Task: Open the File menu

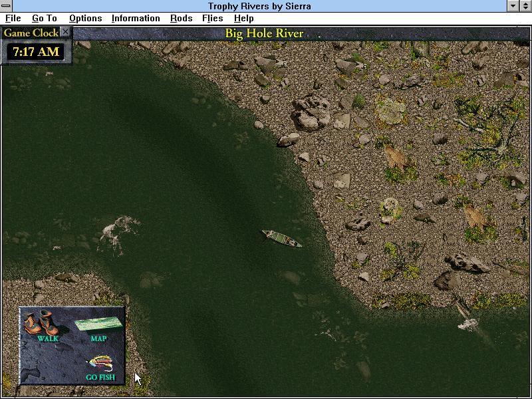Action: pyautogui.click(x=13, y=19)
